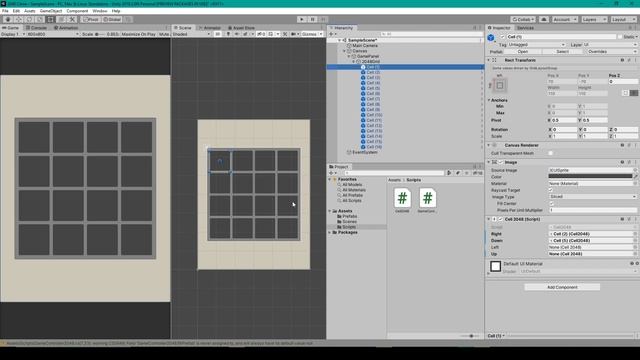Switch to the Animator tab
The height and width of the screenshot is (360, 640).
210,28
